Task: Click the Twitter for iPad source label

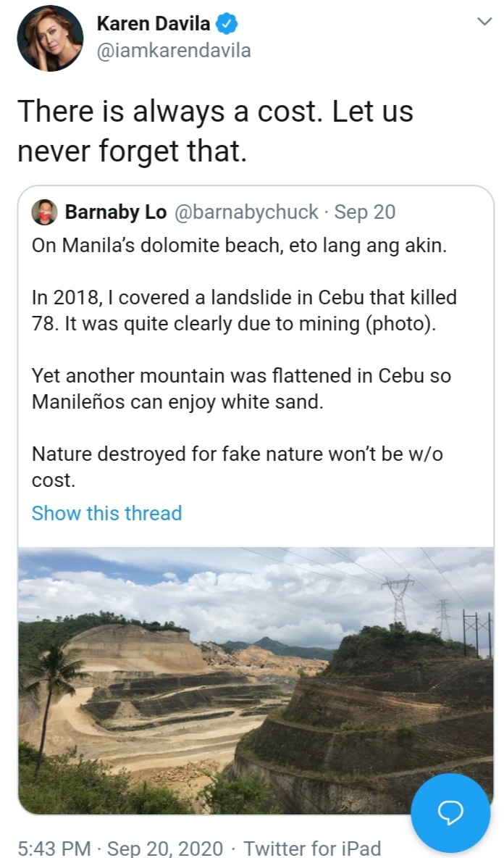Action: click(312, 848)
